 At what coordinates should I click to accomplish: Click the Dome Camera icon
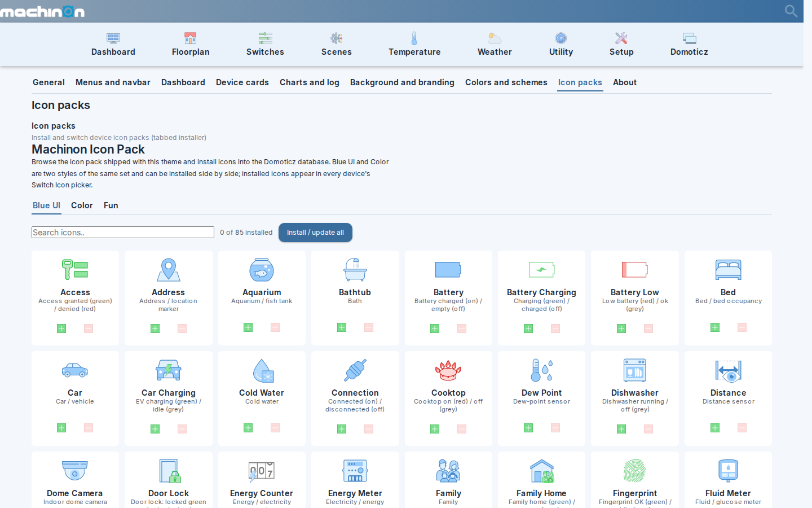75,470
